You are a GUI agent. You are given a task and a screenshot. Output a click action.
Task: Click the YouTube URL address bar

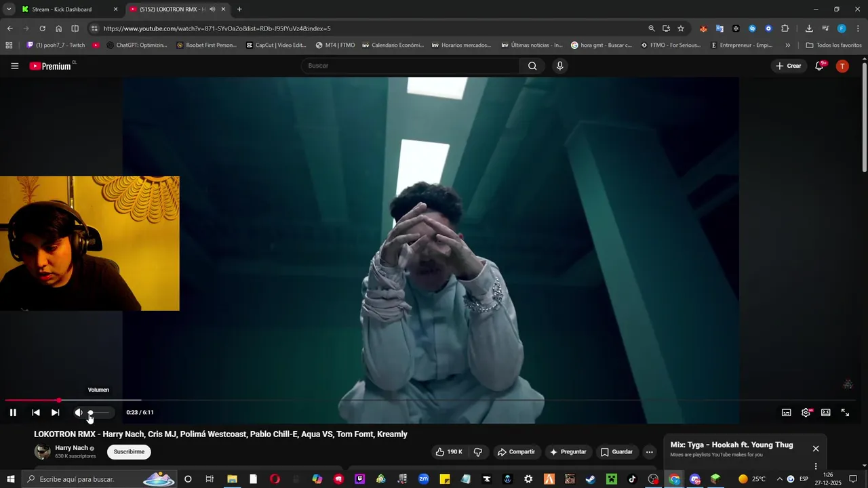(x=366, y=28)
